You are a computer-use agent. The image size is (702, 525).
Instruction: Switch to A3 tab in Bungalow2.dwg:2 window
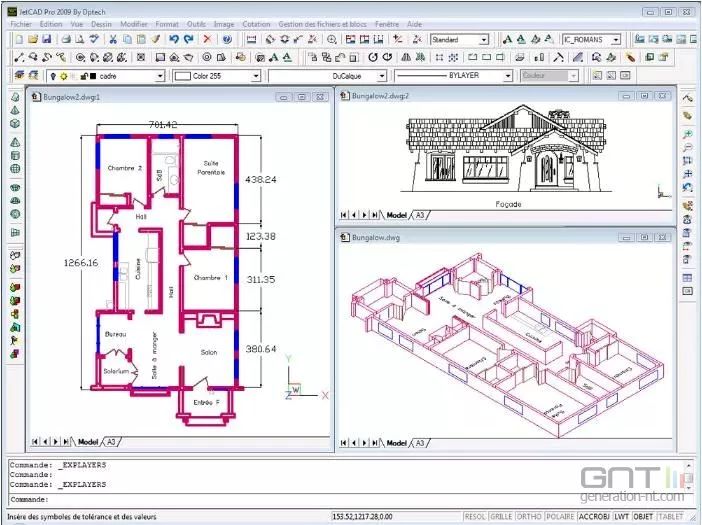419,215
